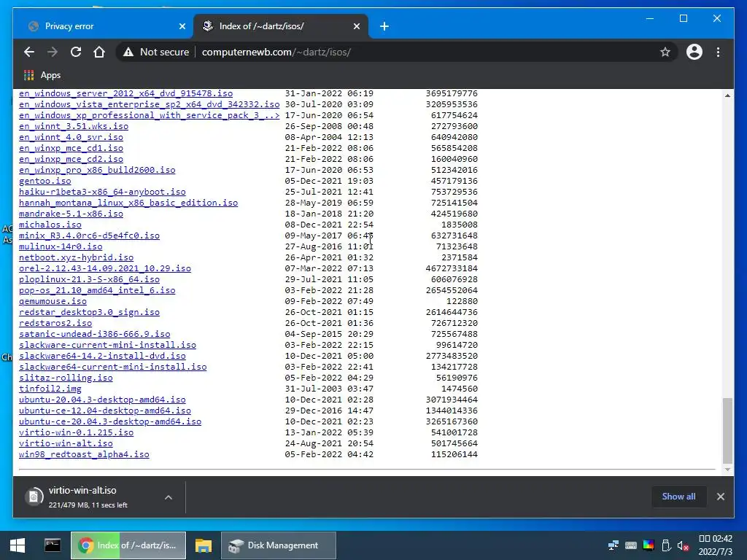This screenshot has height=560, width=747.
Task: Click mulinux-14r0.iso link
Action: pyautogui.click(x=61, y=246)
